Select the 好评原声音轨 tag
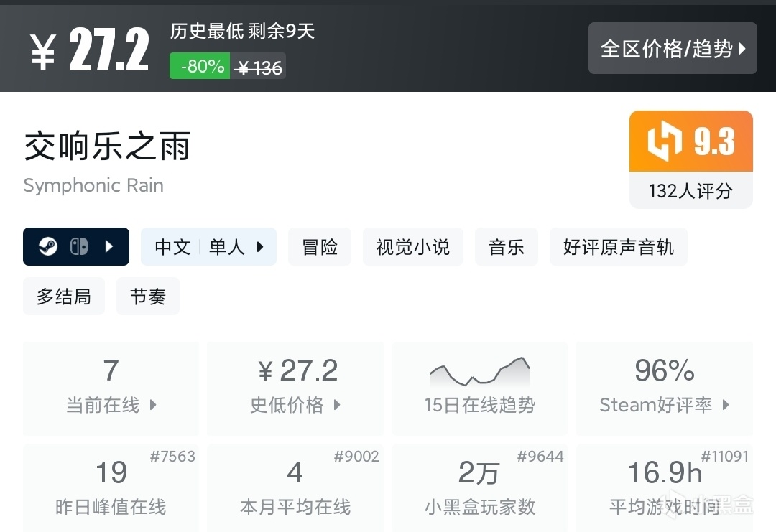 (618, 247)
